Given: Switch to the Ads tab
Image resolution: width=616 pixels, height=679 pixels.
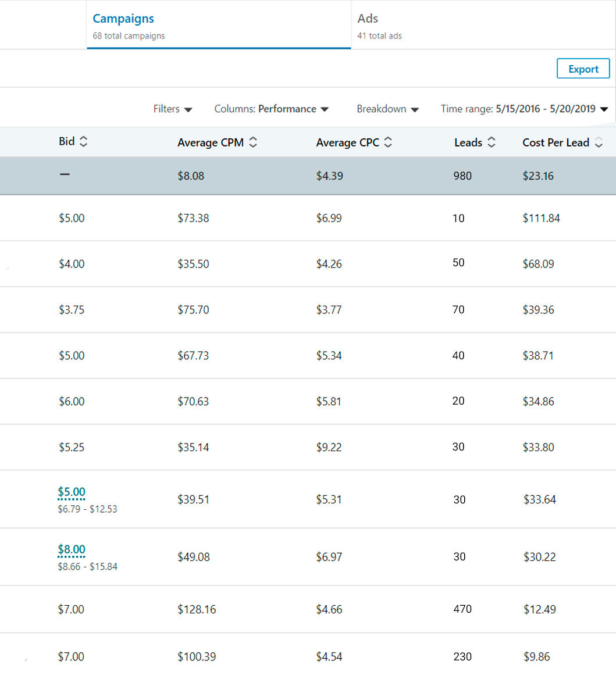Looking at the screenshot, I should point(483,25).
